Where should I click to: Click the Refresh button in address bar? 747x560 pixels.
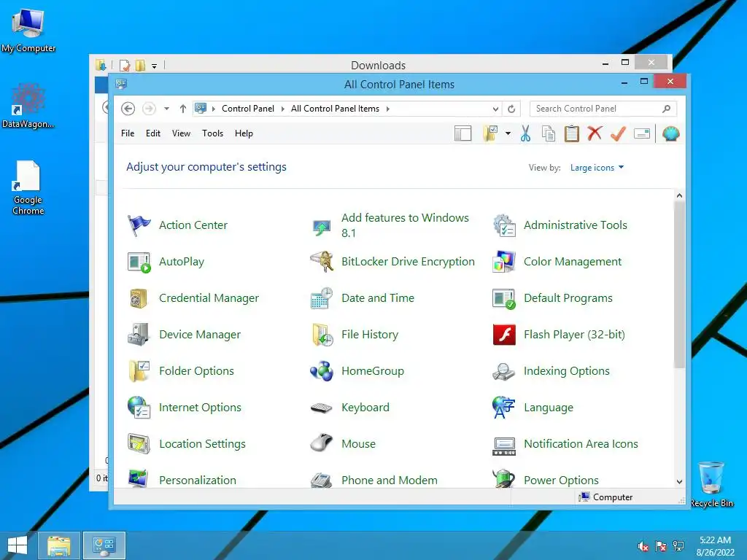(511, 109)
